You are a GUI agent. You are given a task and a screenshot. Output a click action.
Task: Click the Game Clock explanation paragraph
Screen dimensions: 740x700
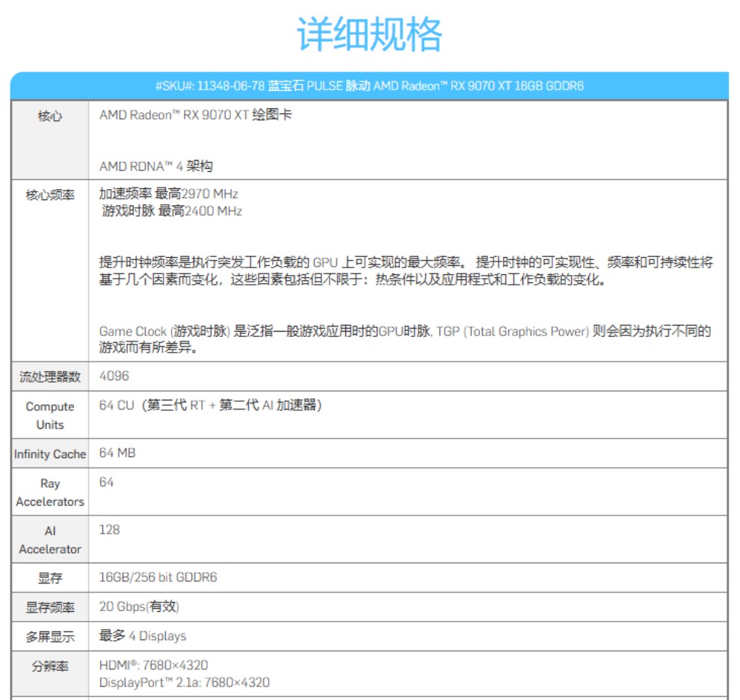point(404,339)
